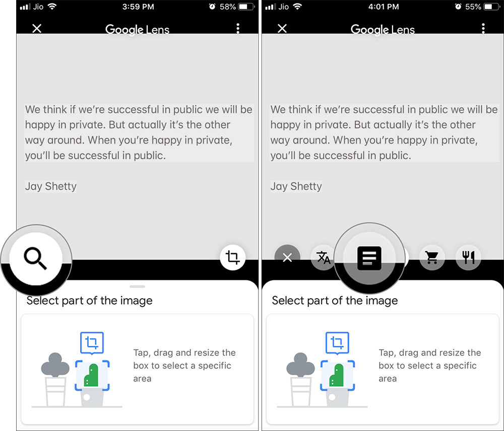Tap the crop icon on the left phone
This screenshot has width=504, height=431.
pos(232,258)
